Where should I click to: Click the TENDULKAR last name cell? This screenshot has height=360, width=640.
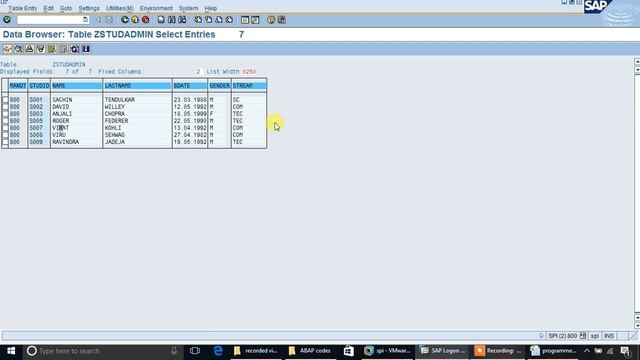(120, 100)
